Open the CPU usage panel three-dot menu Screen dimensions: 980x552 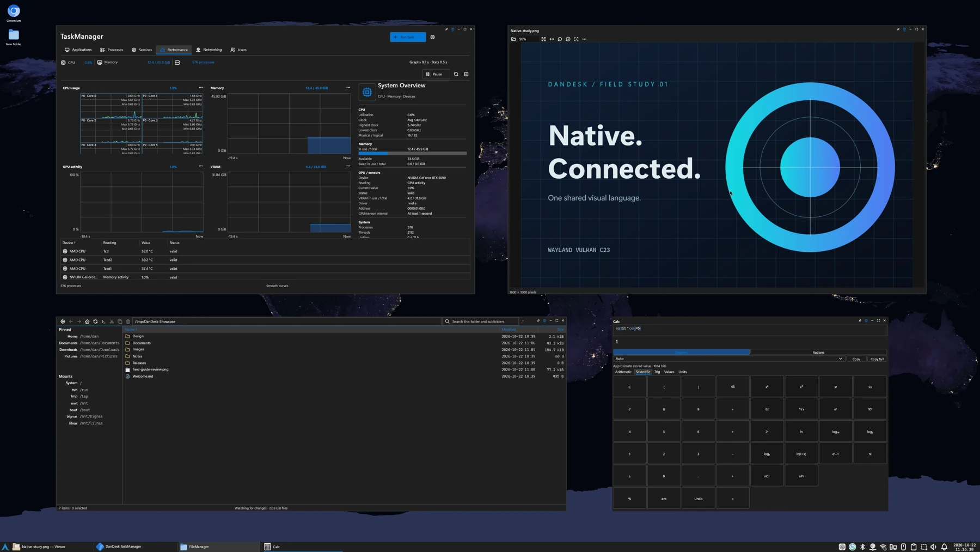[200, 88]
